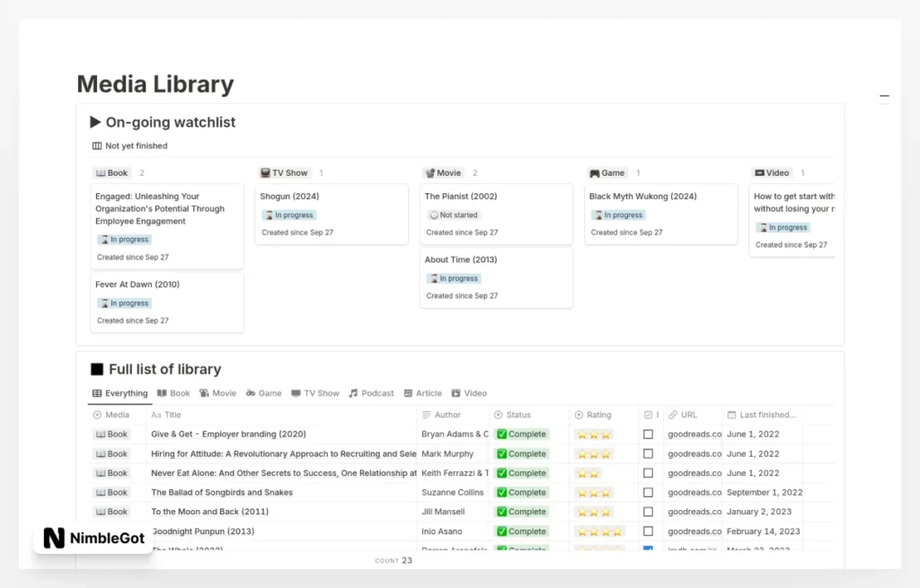920x588 pixels.
Task: Click star rating in Goodnight Punpun row
Action: [599, 532]
